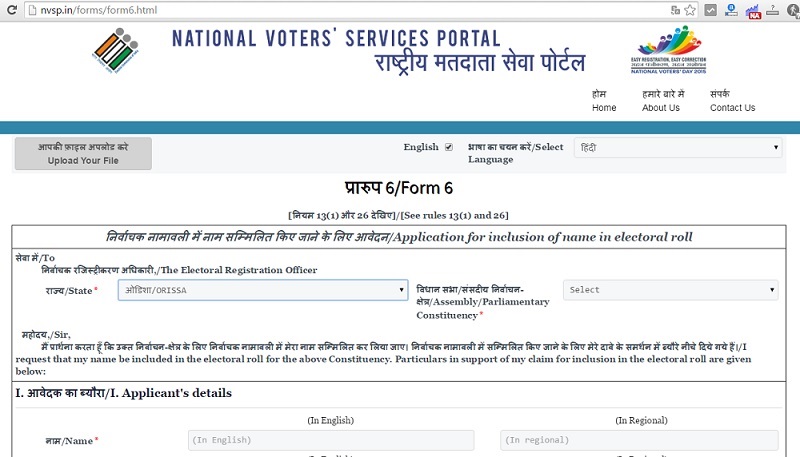Open the translate page icon in address bar
Viewport: 800px width, 457px height.
tap(675, 10)
